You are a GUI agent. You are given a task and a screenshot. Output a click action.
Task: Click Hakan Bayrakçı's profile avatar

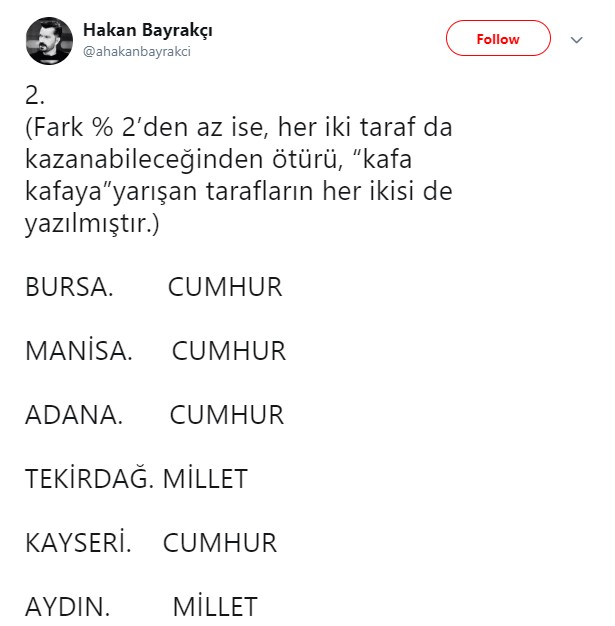49,42
